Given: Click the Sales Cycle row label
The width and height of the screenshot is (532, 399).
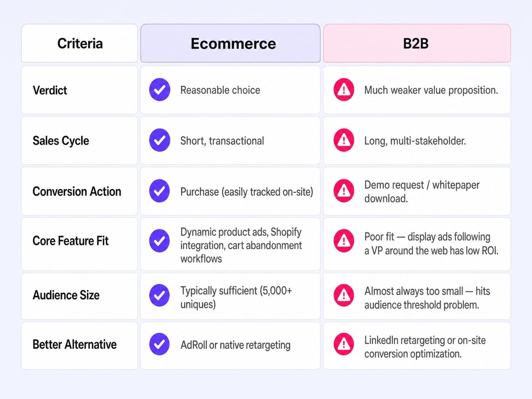Looking at the screenshot, I should pos(61,141).
